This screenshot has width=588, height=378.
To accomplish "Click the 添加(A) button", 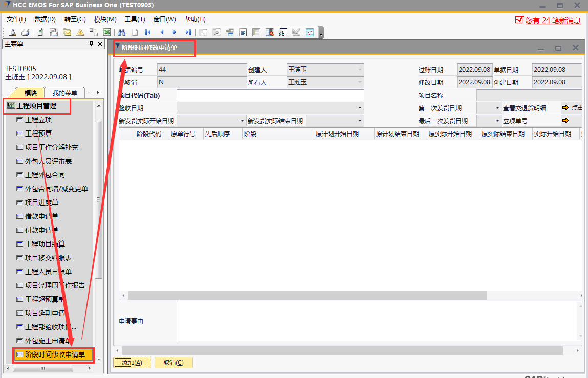I will 132,362.
